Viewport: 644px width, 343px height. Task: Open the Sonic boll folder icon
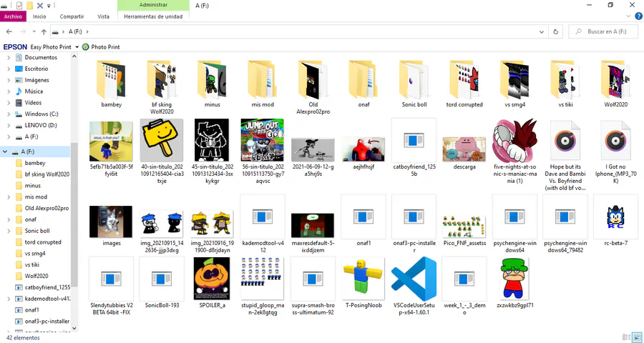(x=414, y=79)
